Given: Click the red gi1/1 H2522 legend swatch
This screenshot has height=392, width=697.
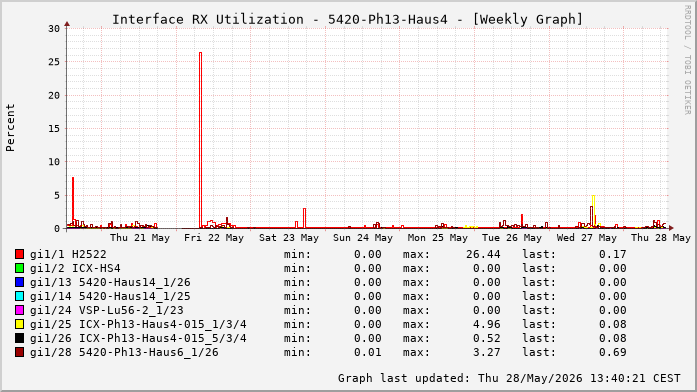Looking at the screenshot, I should [19, 254].
